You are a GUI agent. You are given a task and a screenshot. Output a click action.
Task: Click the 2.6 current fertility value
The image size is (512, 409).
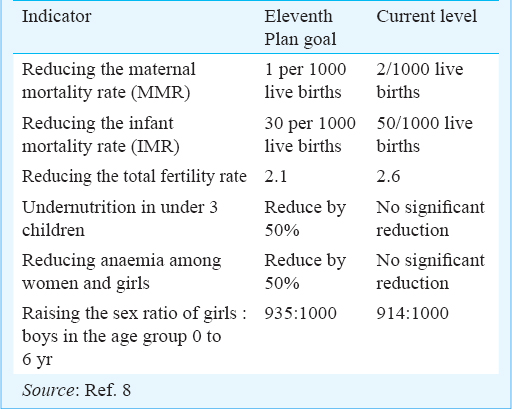(x=388, y=176)
